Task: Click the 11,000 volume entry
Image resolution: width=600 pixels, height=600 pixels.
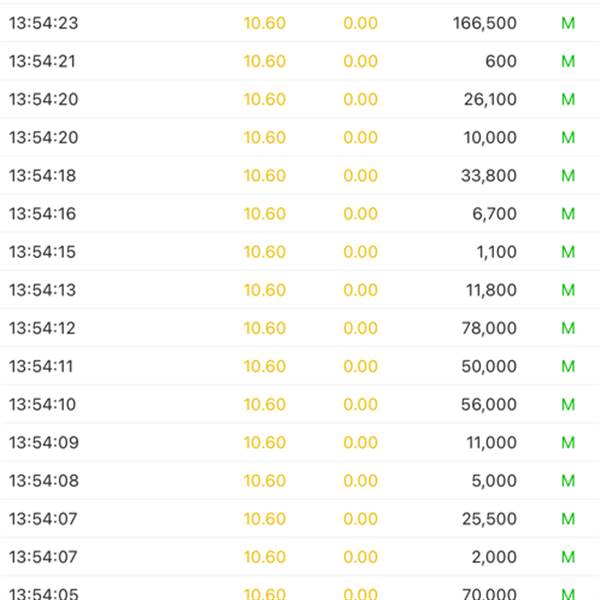Action: coord(492,443)
